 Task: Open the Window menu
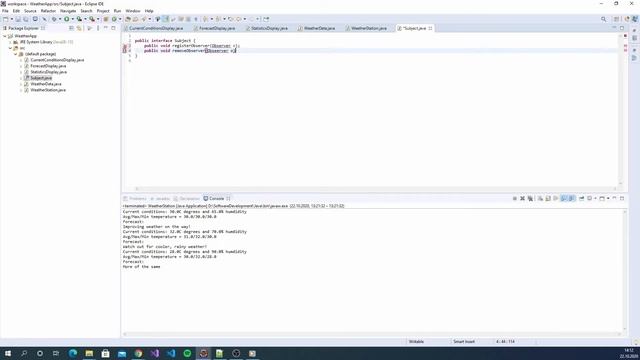pyautogui.click(x=133, y=11)
